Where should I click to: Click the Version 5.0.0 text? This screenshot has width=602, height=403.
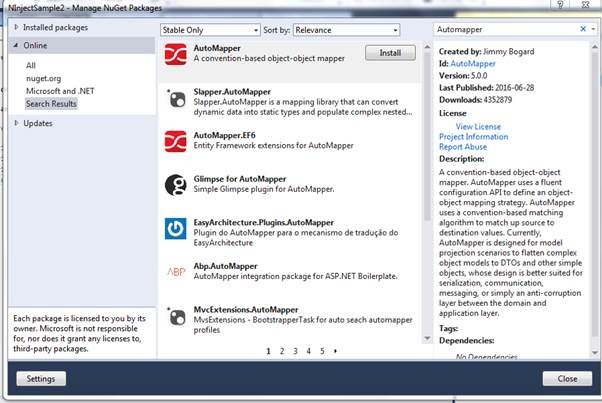463,76
